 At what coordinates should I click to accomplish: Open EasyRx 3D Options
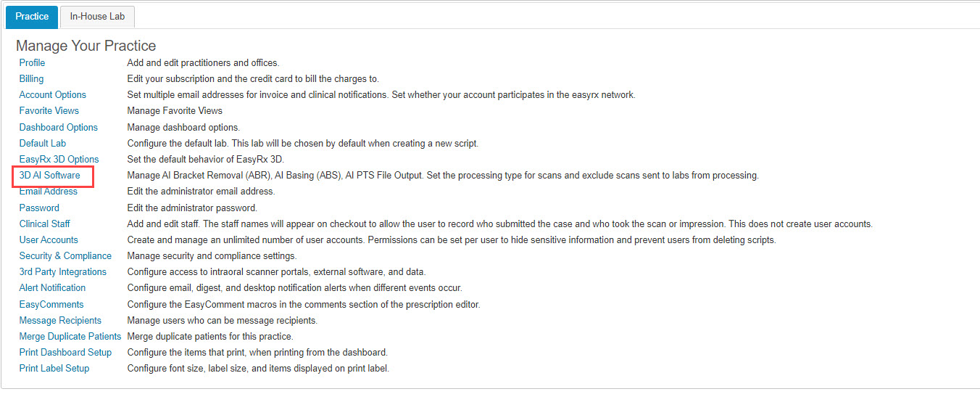[59, 159]
